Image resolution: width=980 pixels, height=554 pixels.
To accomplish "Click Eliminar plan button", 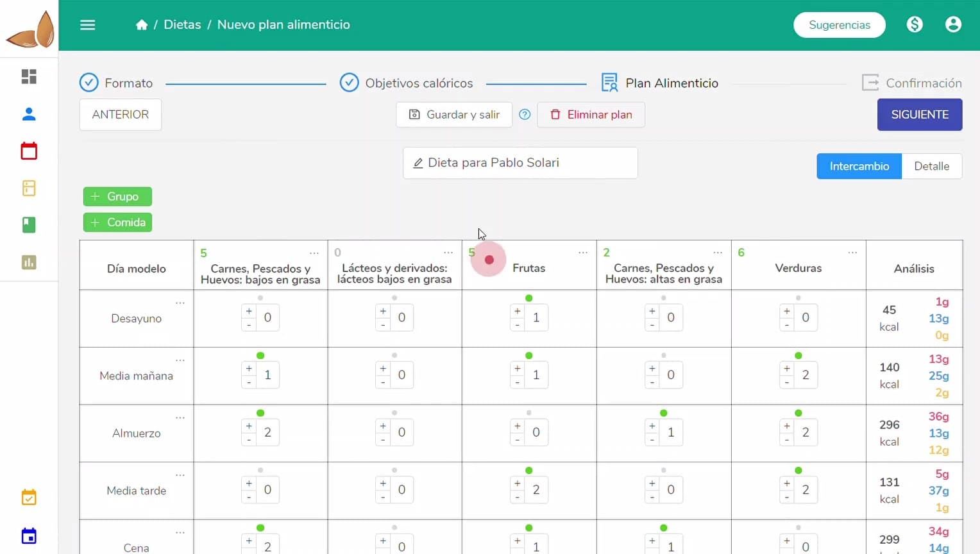I will (x=591, y=115).
